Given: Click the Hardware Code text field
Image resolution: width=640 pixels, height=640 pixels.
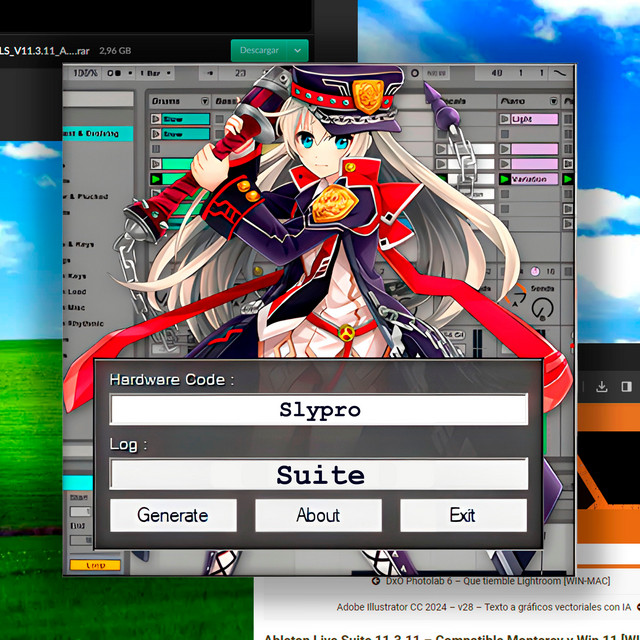Looking at the screenshot, I should coord(318,410).
